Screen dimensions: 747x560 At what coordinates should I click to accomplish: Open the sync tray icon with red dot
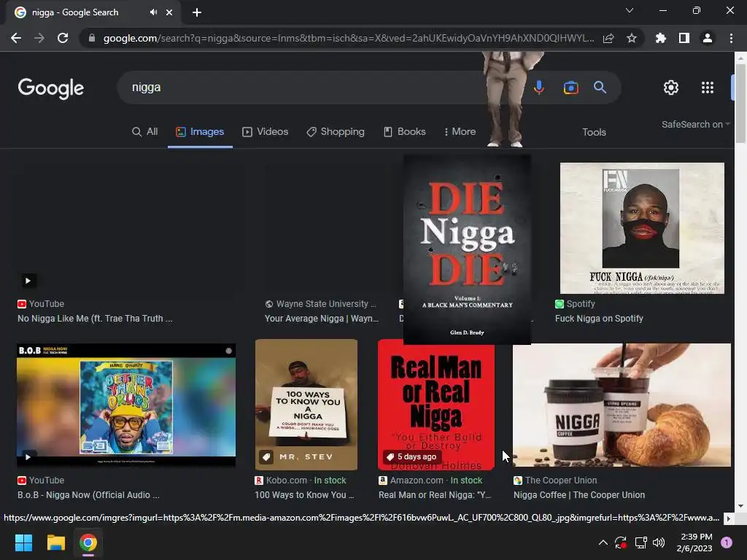(621, 542)
